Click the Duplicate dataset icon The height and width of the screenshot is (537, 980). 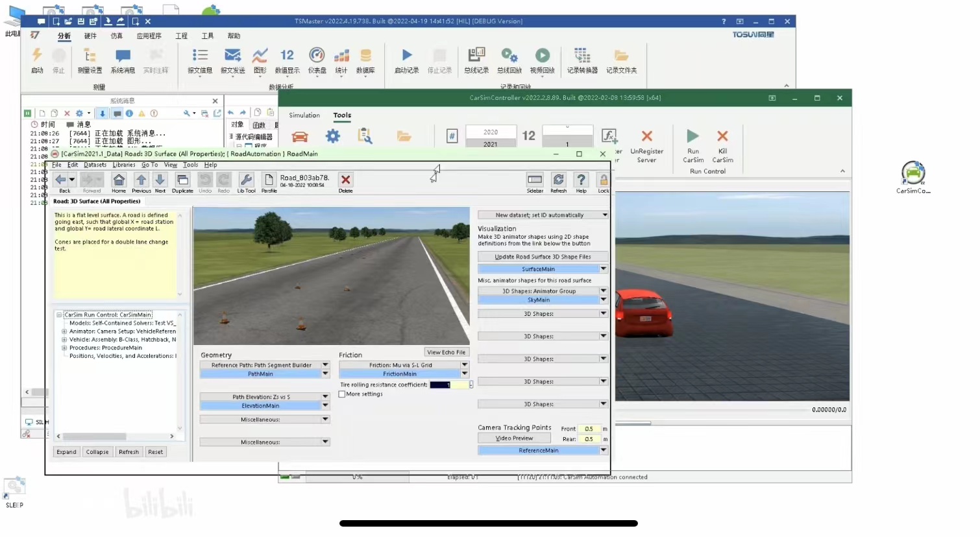pyautogui.click(x=182, y=180)
